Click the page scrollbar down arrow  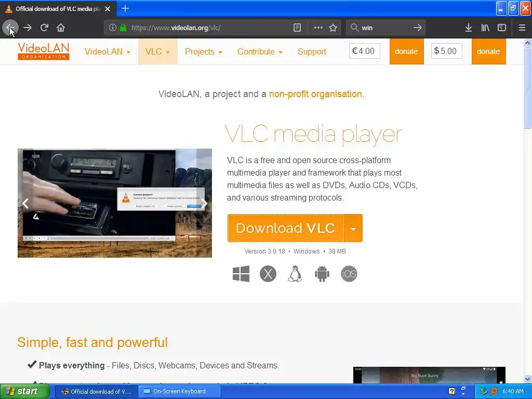tap(528, 379)
